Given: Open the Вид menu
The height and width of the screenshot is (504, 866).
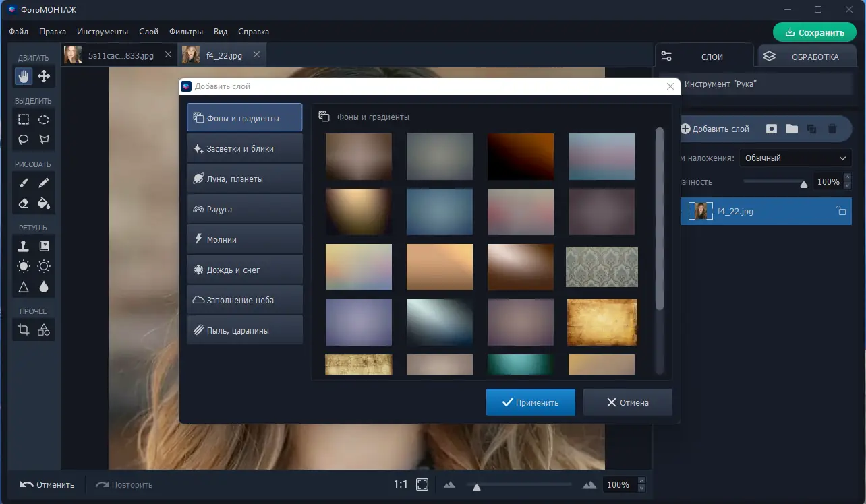Looking at the screenshot, I should pos(221,32).
